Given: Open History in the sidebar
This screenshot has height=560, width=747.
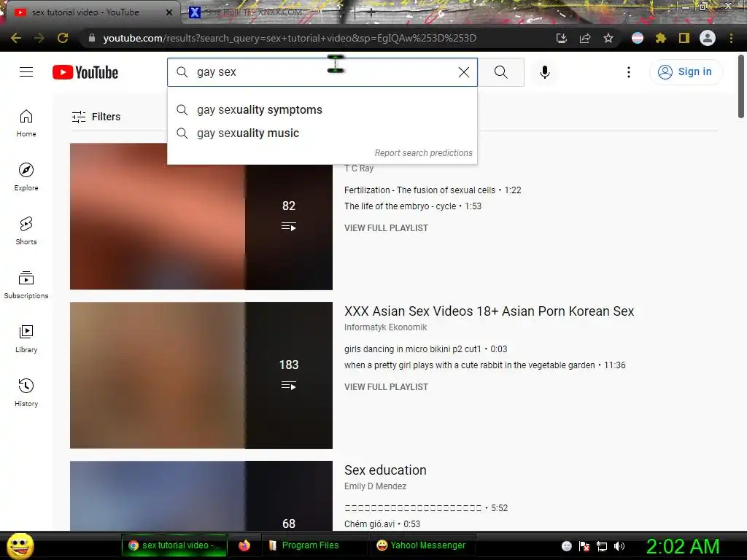Looking at the screenshot, I should pos(26,393).
